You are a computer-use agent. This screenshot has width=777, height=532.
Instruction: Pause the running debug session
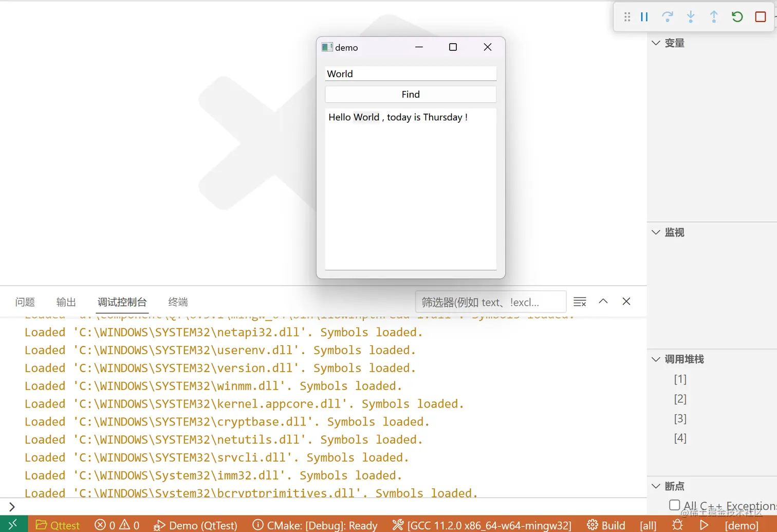[x=644, y=16]
